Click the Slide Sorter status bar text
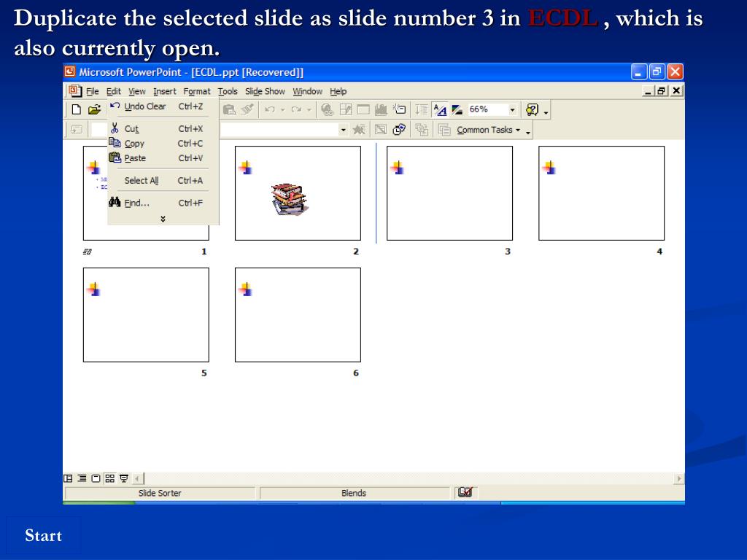 160,494
